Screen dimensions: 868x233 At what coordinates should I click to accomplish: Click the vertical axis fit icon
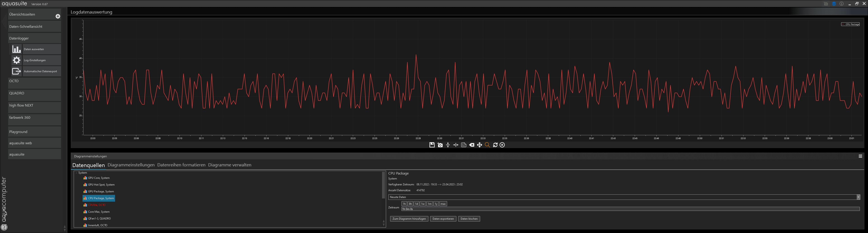pyautogui.click(x=448, y=145)
